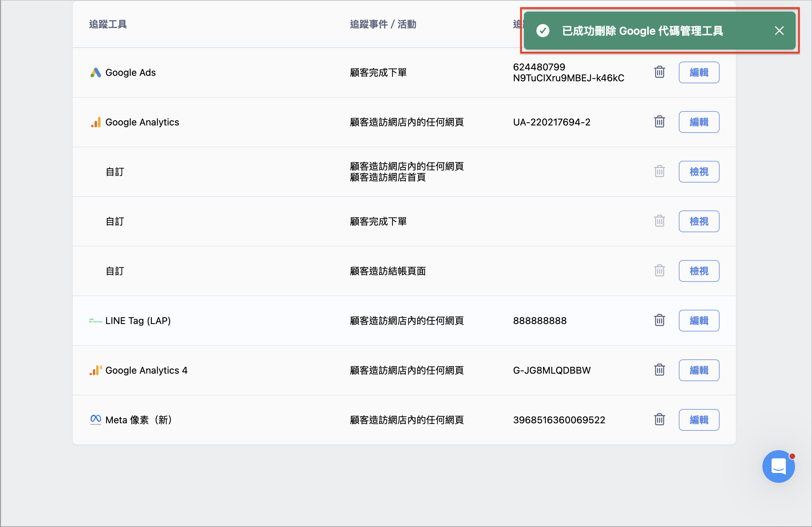Click trash icon for 自訂 顧客造訪網店首頁 row
812x527 pixels.
(659, 171)
